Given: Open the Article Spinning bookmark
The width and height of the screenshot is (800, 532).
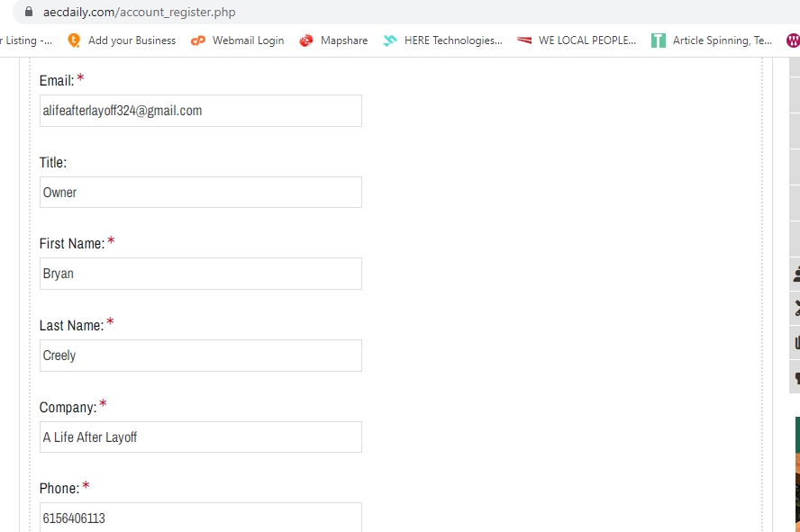Looking at the screenshot, I should (712, 41).
